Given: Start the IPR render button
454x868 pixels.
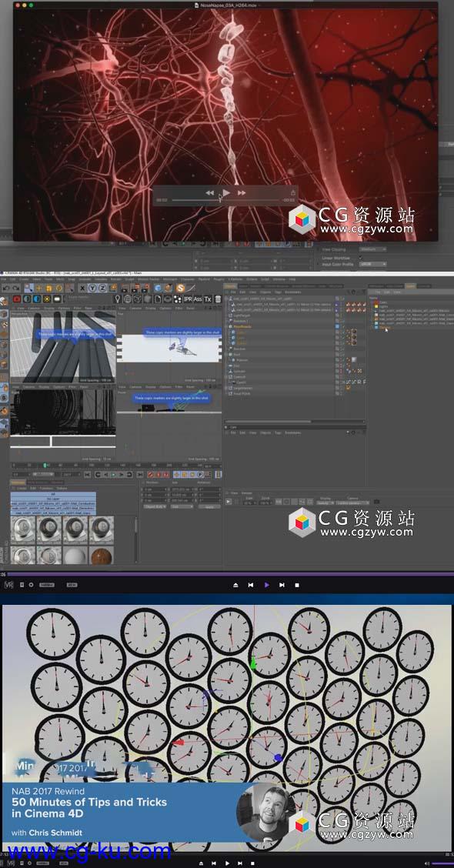Looking at the screenshot, I should click(189, 299).
